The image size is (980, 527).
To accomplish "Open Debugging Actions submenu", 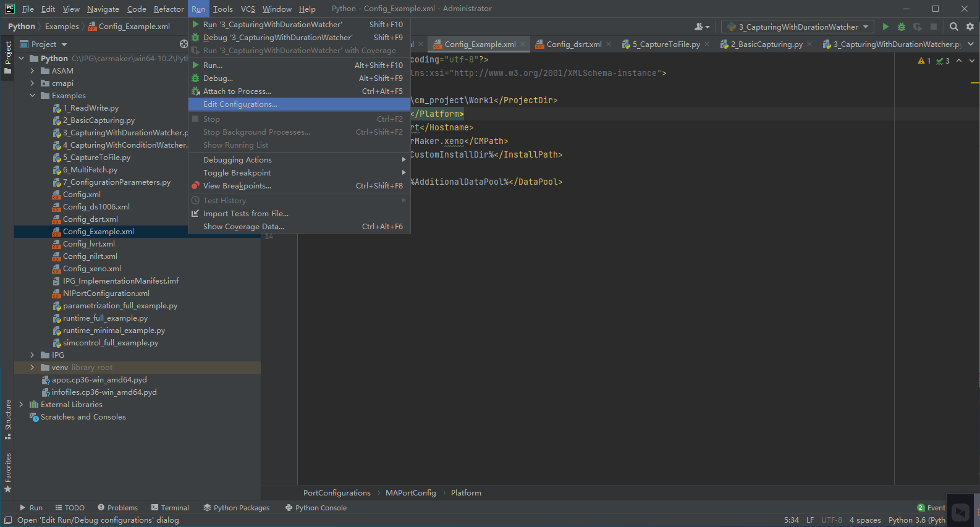I will [x=299, y=160].
